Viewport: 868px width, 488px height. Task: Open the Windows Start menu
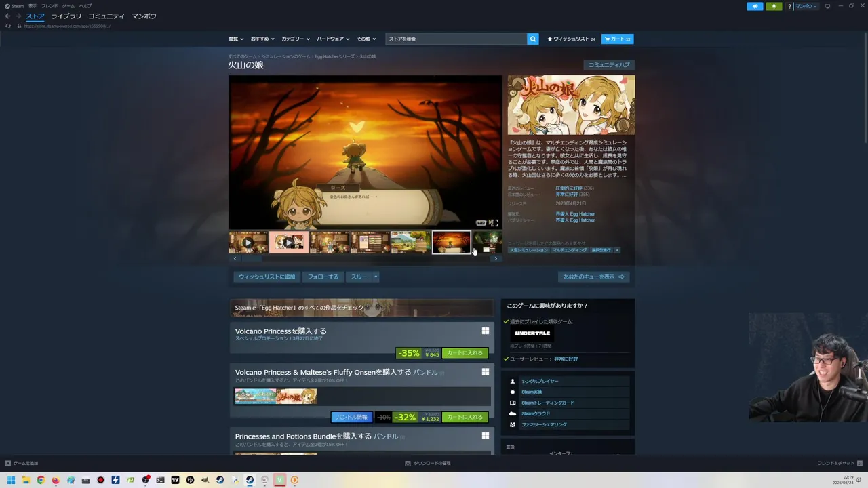(11, 480)
